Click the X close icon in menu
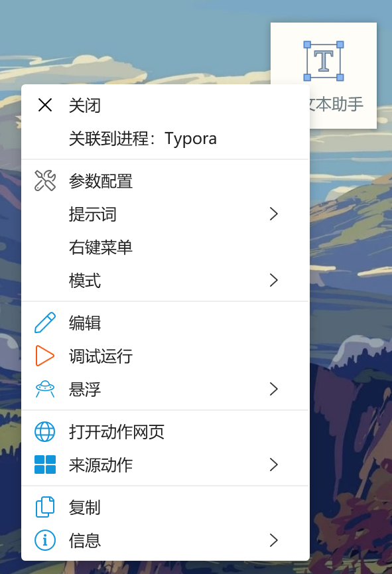The image size is (392, 574). [x=45, y=105]
